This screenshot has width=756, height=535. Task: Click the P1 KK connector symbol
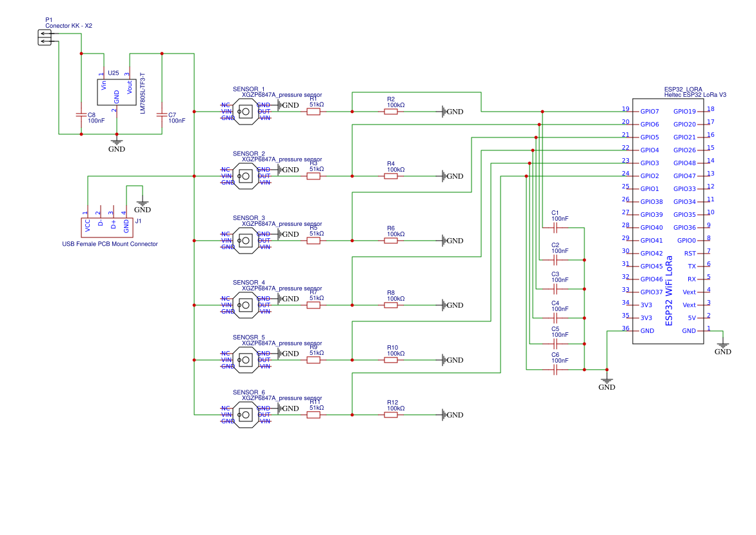(44, 37)
